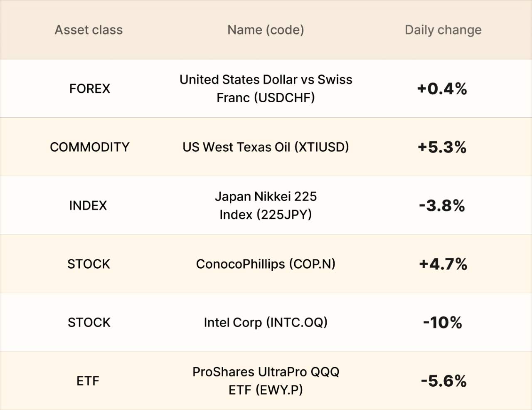Click the Daily change column header

click(443, 30)
